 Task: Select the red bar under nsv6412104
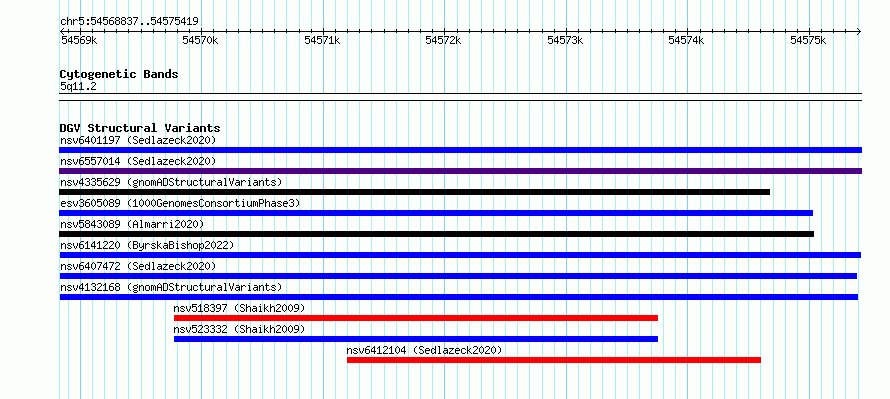click(553, 360)
